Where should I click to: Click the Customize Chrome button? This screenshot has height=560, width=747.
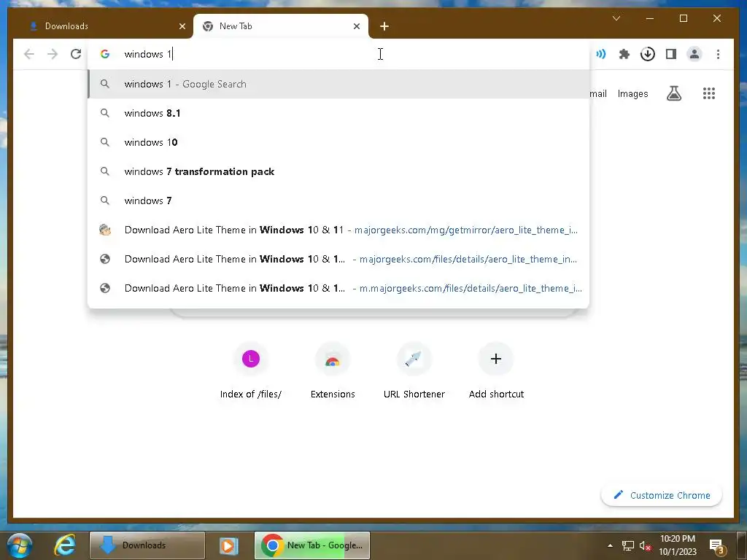tap(662, 495)
